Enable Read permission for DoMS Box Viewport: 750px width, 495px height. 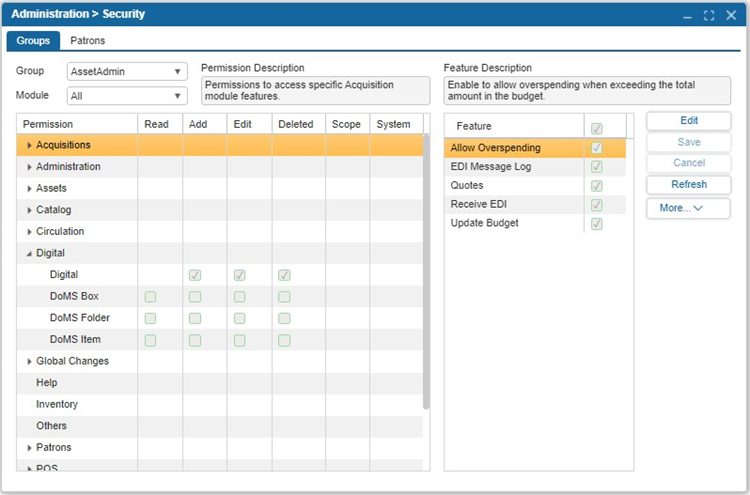150,297
